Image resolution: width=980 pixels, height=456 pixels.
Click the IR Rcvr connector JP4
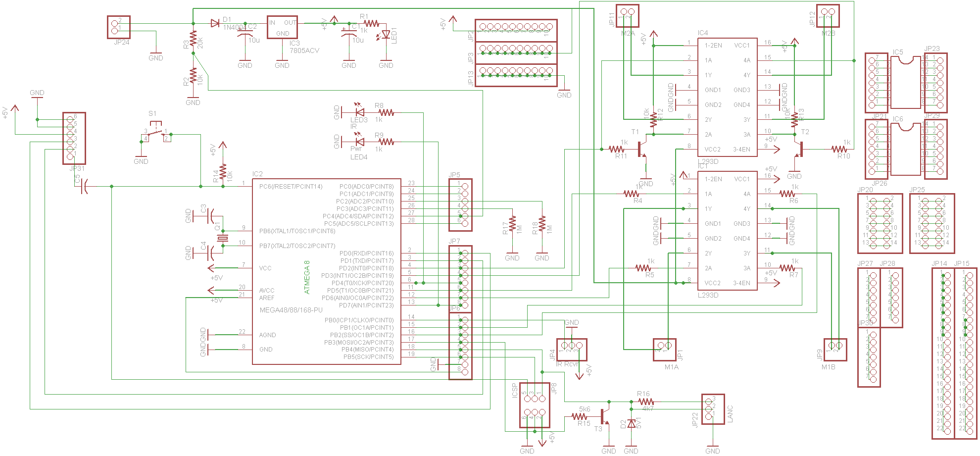coord(572,350)
